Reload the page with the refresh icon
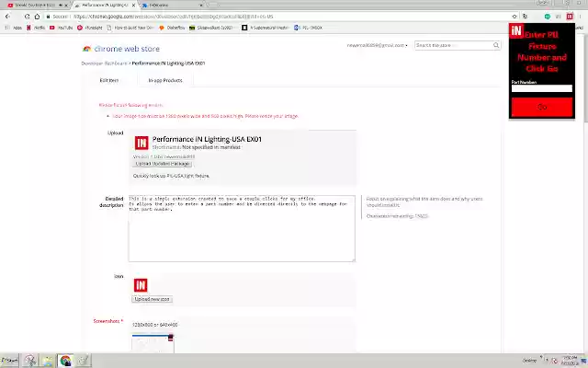 point(27,17)
